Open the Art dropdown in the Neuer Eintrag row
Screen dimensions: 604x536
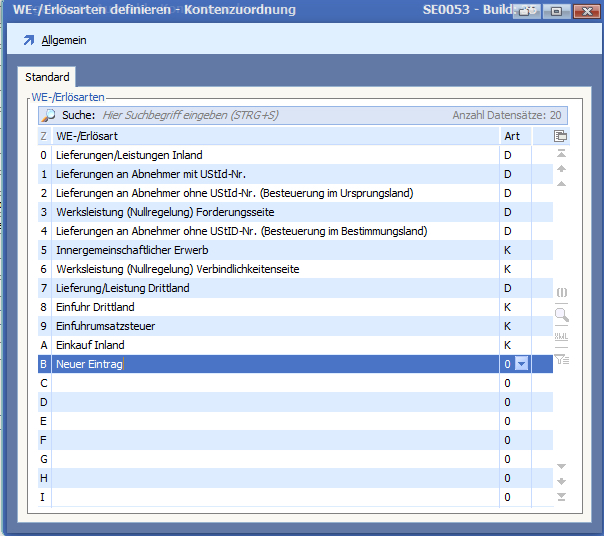[520, 365]
